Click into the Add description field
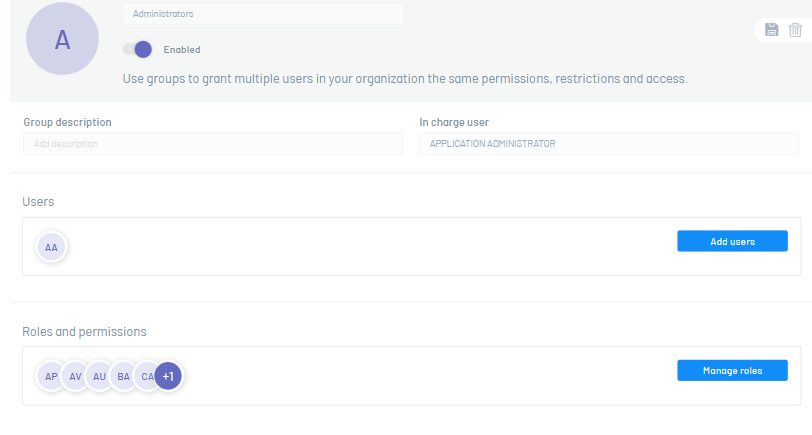 (x=213, y=144)
